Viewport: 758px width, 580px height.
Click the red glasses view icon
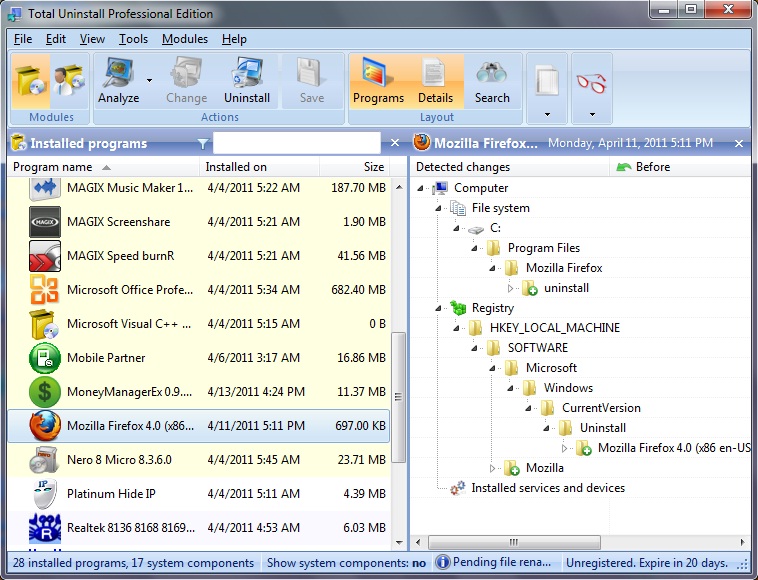(592, 83)
